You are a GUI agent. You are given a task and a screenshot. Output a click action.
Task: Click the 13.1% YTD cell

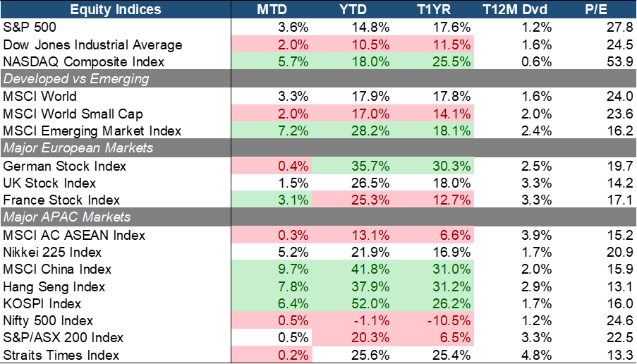pos(352,234)
